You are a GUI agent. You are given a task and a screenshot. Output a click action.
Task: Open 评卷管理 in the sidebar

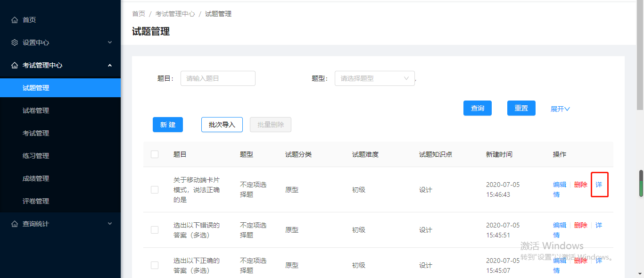60,201
